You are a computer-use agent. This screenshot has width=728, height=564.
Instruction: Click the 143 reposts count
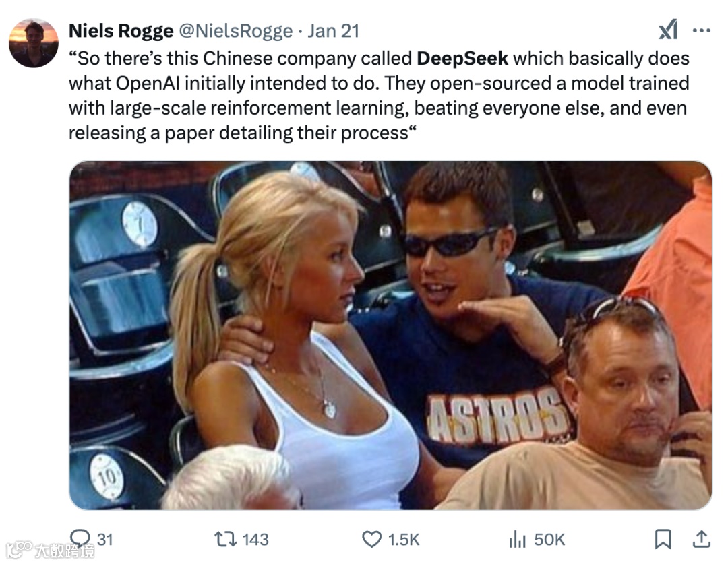coord(255,539)
